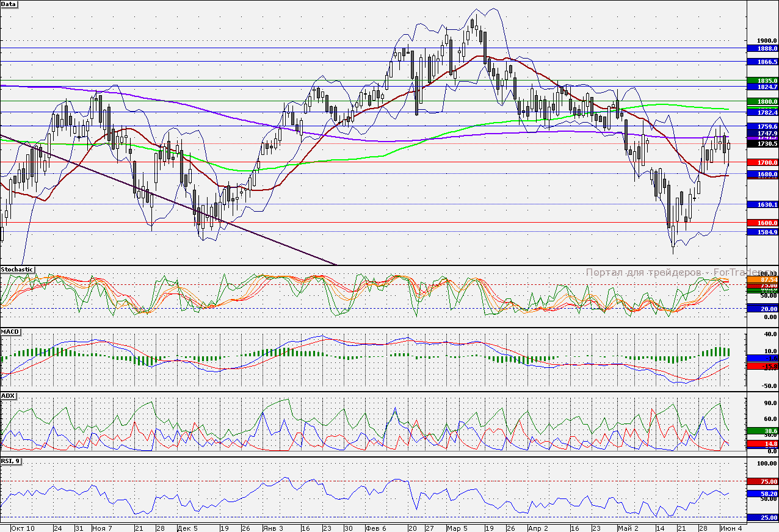
Task: Click the green 1835.0 level tag
Action: click(762, 81)
